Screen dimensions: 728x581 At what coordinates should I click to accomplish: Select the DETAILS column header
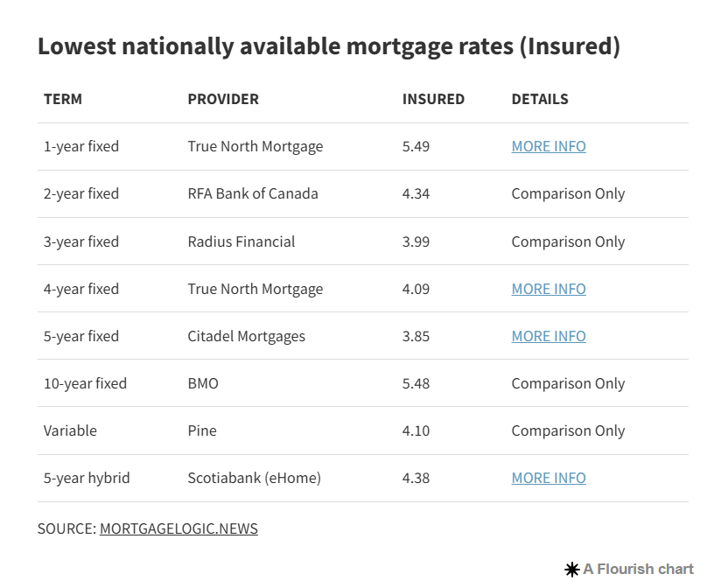click(x=540, y=100)
